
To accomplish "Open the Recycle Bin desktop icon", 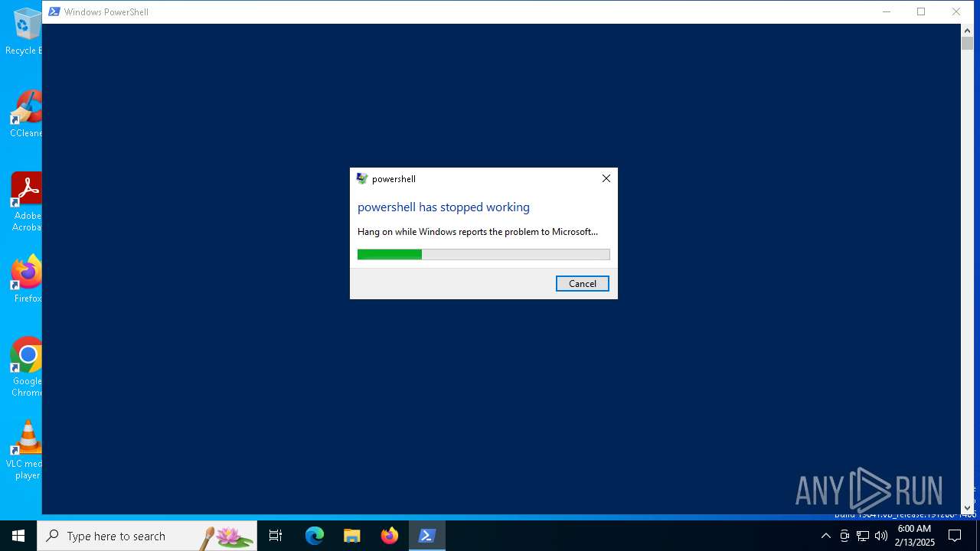I will point(24,32).
